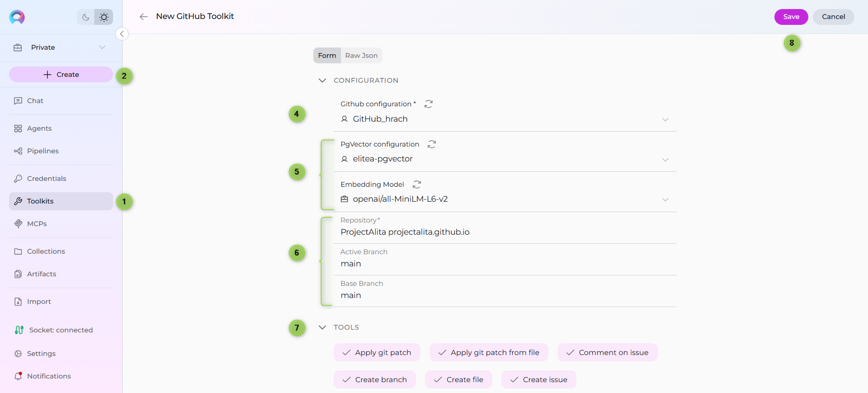The height and width of the screenshot is (393, 868).
Task: Click the Save button
Action: 791,17
